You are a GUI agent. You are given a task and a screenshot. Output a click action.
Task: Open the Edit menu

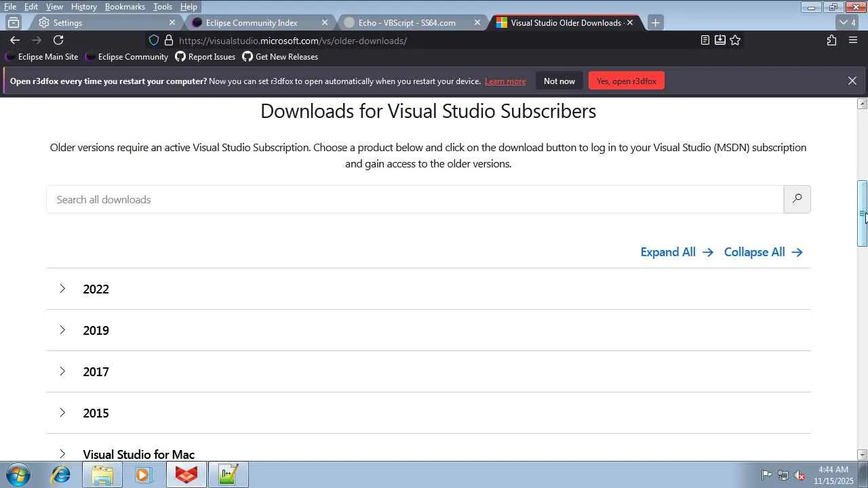31,7
